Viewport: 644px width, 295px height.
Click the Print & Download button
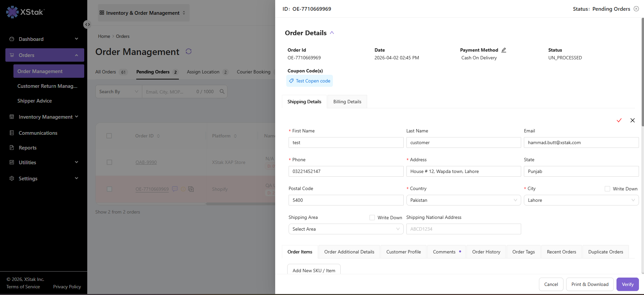point(590,284)
